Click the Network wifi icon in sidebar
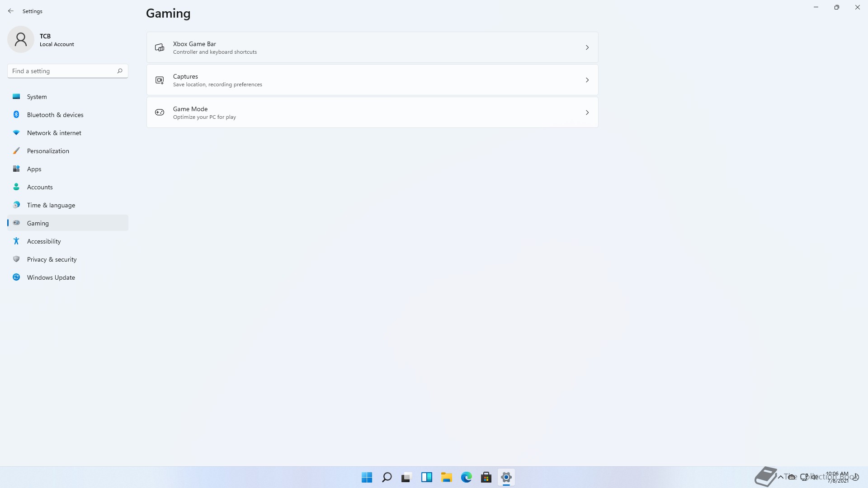868x488 pixels. point(16,132)
